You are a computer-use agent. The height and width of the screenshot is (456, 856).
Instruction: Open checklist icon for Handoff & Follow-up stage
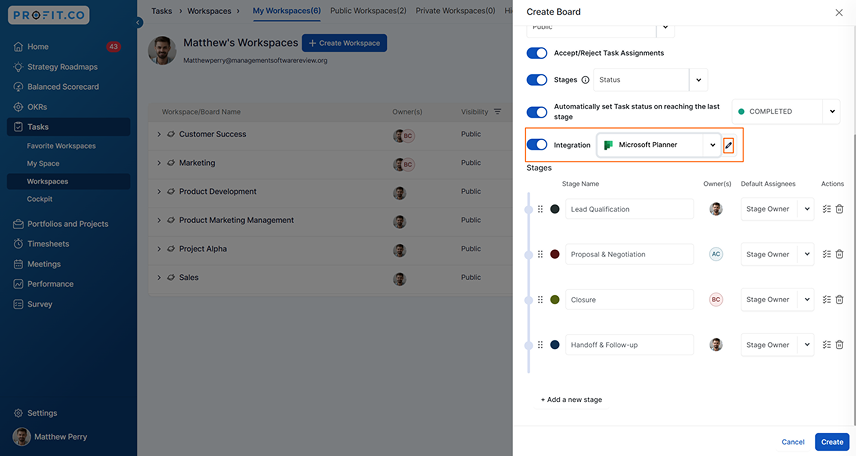pos(827,345)
